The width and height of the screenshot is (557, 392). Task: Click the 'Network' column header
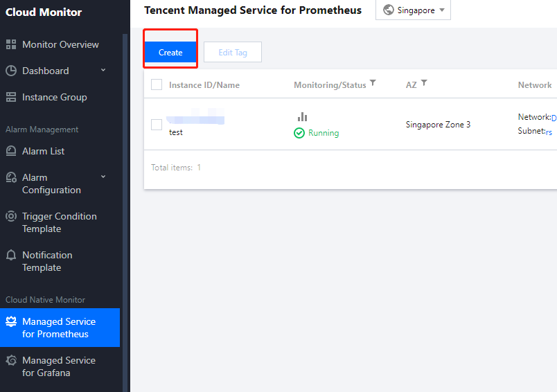[535, 85]
